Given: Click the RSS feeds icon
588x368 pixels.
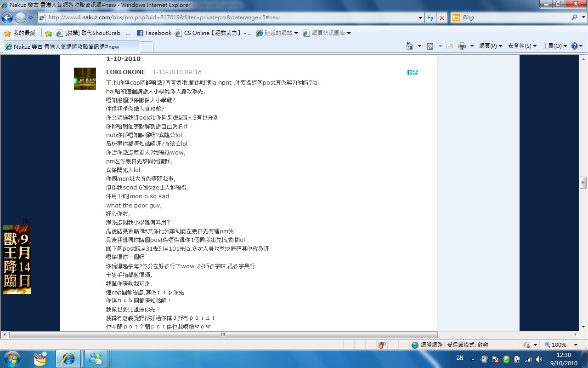Looking at the screenshot, I should pos(430,46).
